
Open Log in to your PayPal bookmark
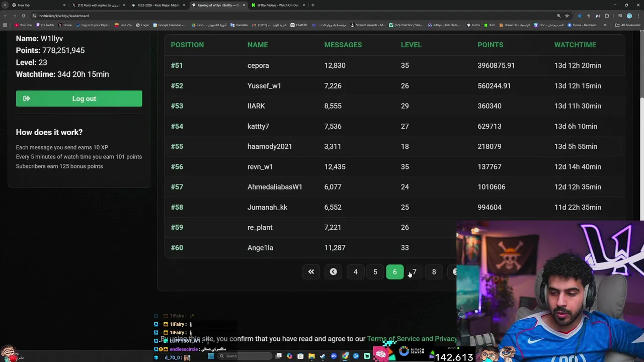(x=93, y=25)
